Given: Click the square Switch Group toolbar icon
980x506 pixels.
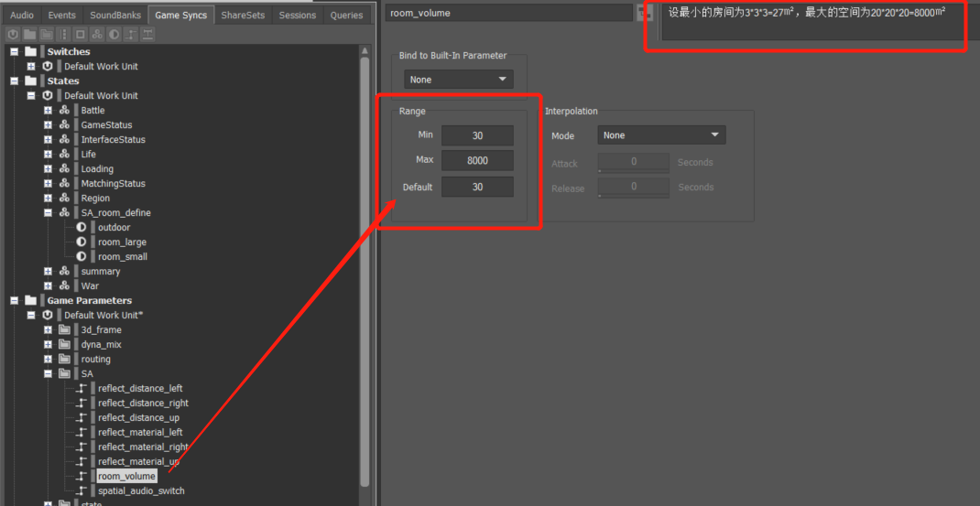Looking at the screenshot, I should coord(80,35).
